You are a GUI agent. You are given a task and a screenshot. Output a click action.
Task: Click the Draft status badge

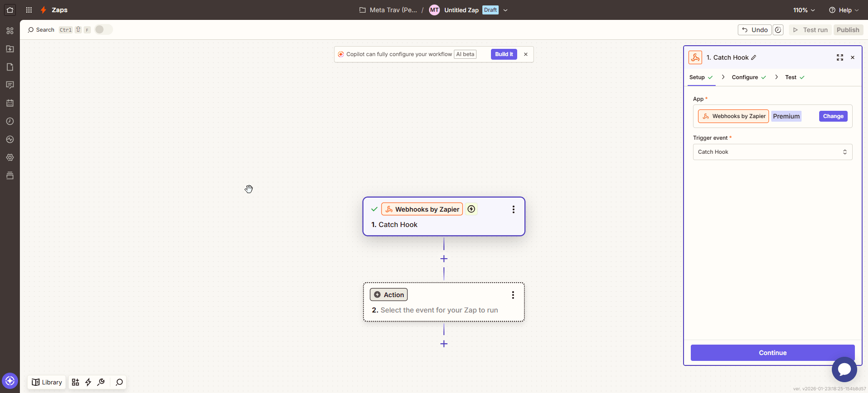click(491, 10)
